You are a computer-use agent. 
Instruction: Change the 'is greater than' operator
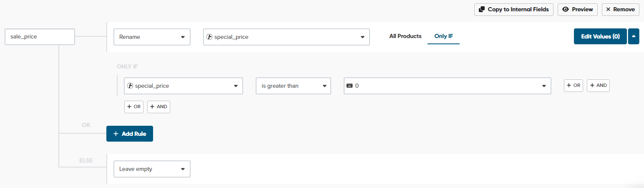pos(293,86)
